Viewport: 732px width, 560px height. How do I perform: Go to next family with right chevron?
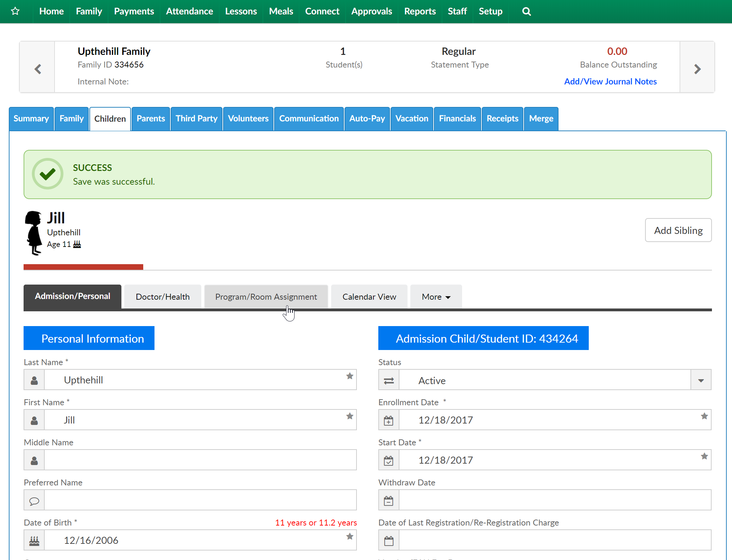(697, 69)
